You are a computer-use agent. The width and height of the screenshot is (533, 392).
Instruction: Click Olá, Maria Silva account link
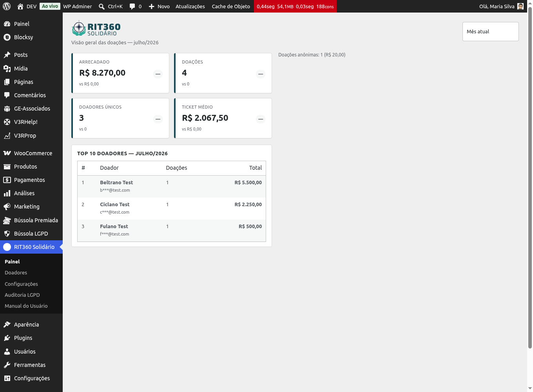click(x=497, y=7)
